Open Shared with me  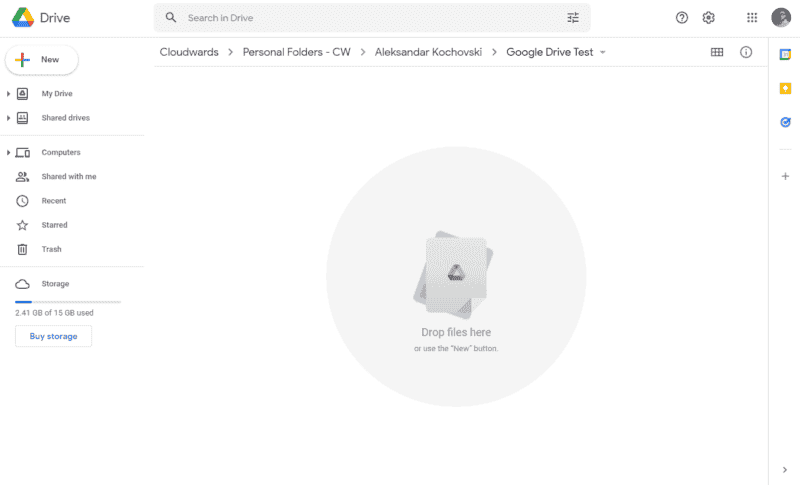point(71,176)
